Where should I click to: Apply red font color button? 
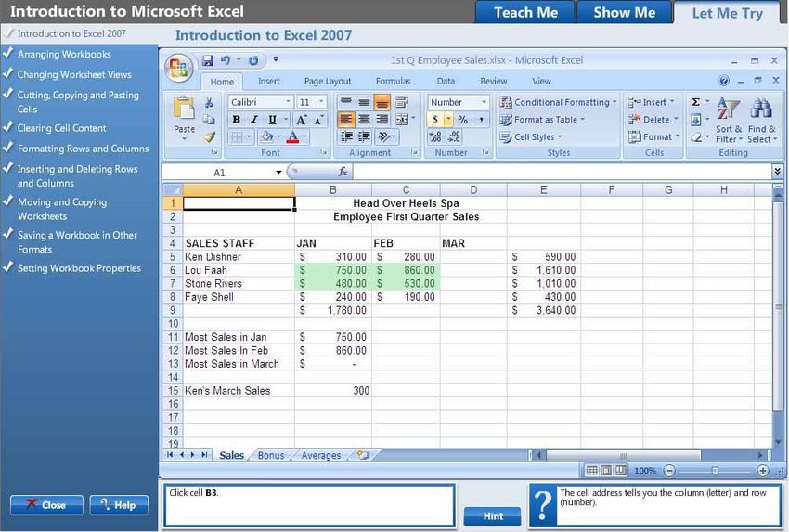[x=292, y=136]
